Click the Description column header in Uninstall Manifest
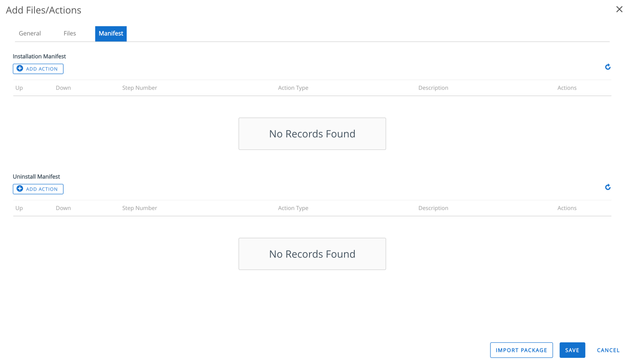The width and height of the screenshot is (632, 364). point(433,208)
